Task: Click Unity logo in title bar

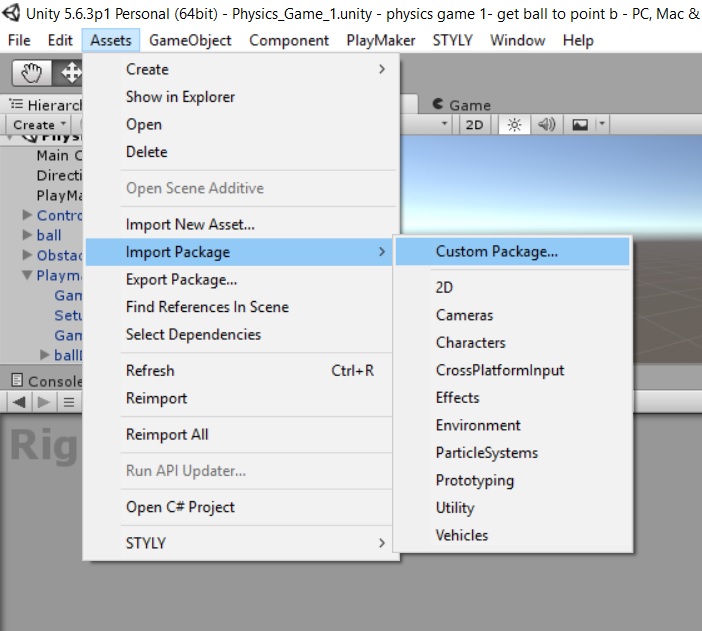Action: 11,13
